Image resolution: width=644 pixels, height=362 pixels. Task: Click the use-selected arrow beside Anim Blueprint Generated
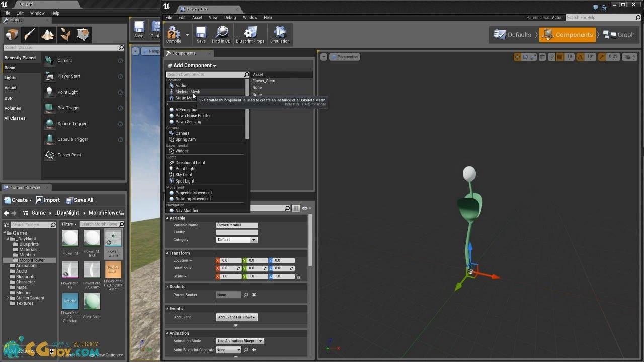pos(254,350)
